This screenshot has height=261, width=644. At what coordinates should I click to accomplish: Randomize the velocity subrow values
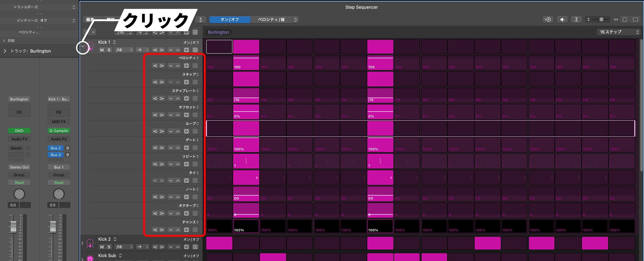point(186,66)
